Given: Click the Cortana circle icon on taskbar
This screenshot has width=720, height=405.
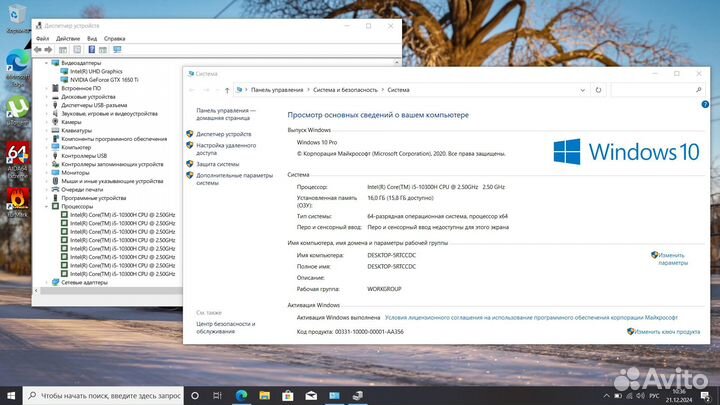Looking at the screenshot, I should click(x=195, y=395).
